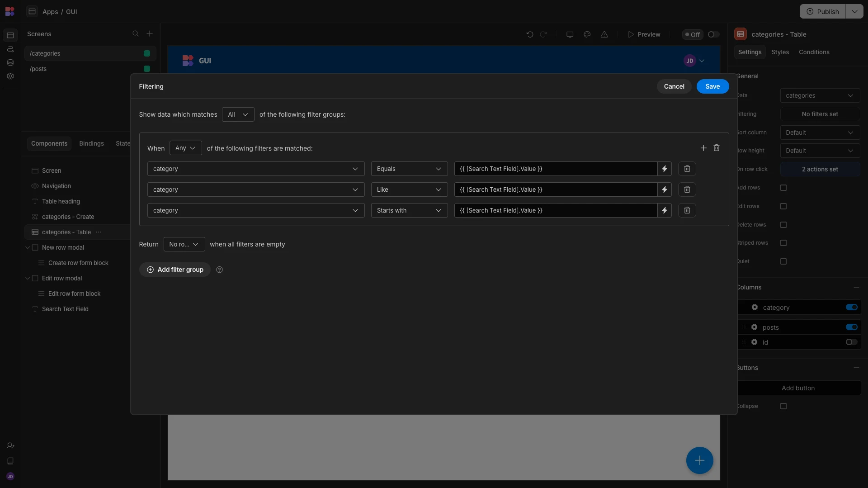This screenshot has width=868, height=488.
Task: Open the Data section icon in left sidebar
Action: click(10, 62)
